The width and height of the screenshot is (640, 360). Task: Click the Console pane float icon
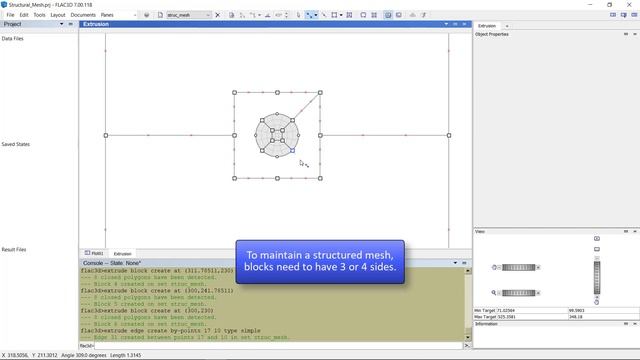point(464,263)
